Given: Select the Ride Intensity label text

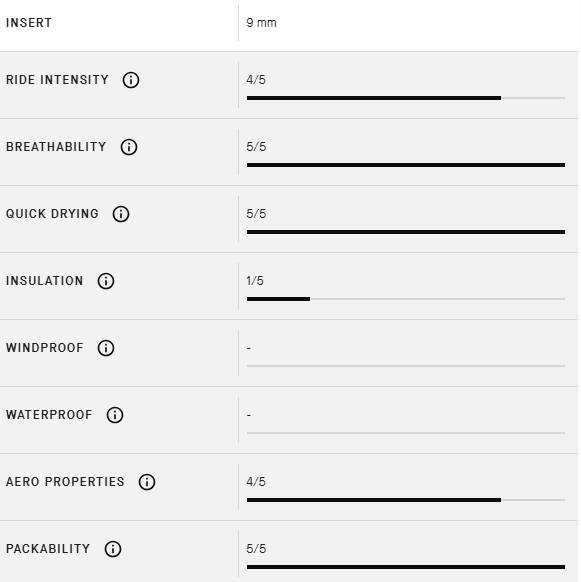Looking at the screenshot, I should coord(57,80).
